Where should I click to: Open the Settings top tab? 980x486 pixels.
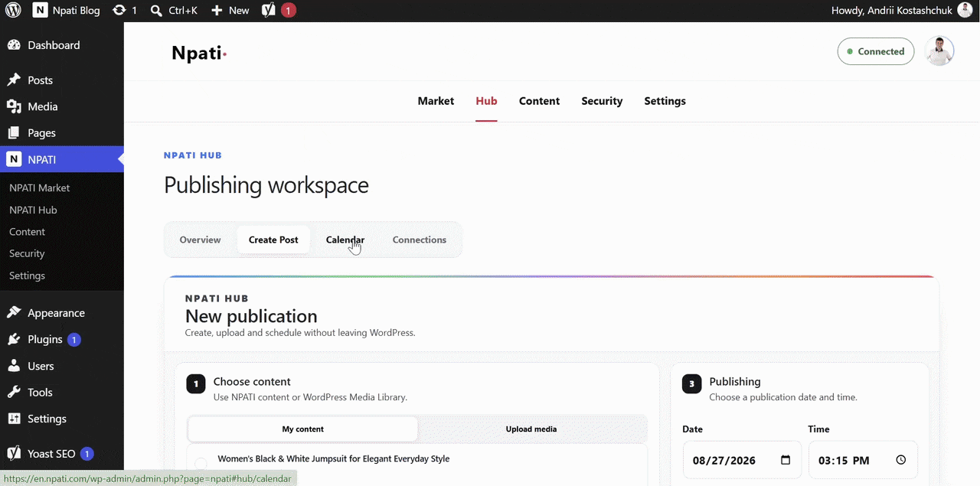click(x=665, y=101)
